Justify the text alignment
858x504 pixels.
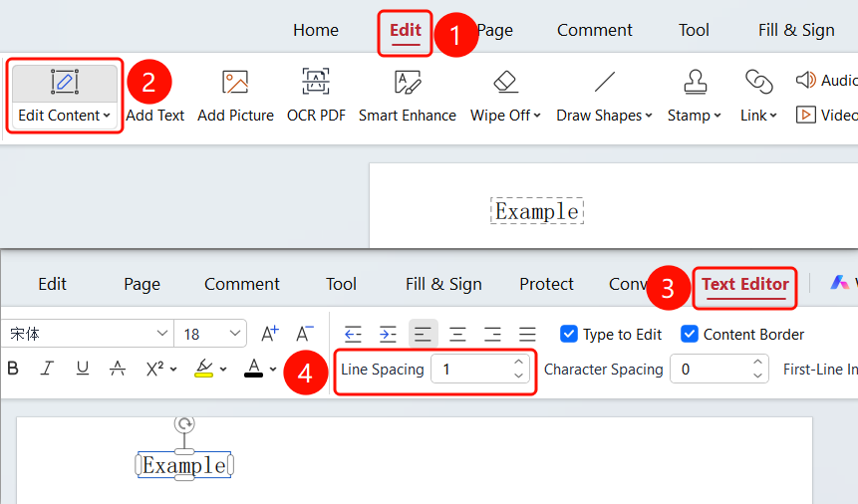pyautogui.click(x=527, y=334)
